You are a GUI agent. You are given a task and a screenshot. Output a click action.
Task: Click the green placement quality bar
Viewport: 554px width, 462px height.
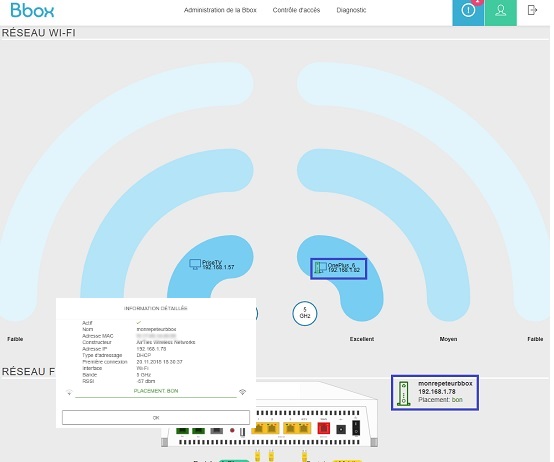pyautogui.click(x=156, y=397)
